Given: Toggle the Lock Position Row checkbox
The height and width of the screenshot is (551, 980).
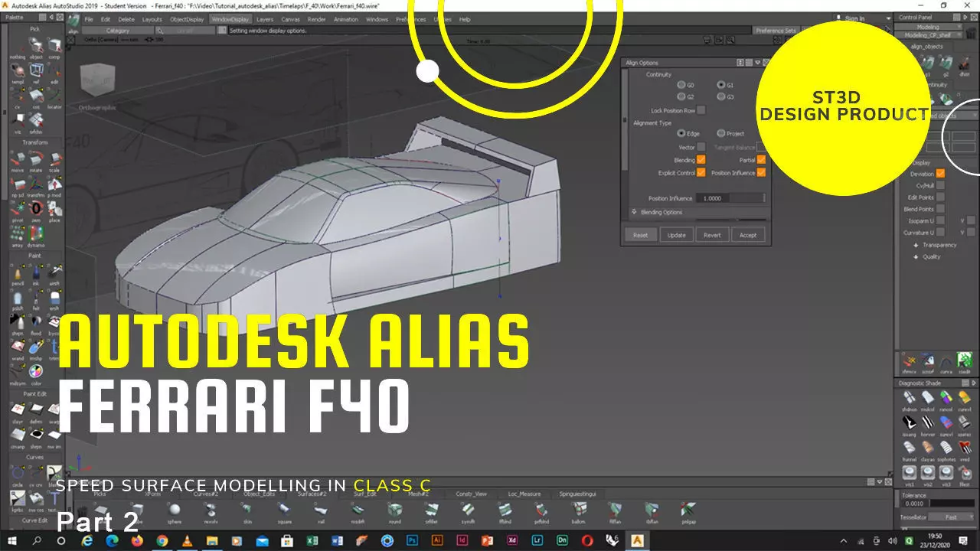Looking at the screenshot, I should (x=701, y=110).
